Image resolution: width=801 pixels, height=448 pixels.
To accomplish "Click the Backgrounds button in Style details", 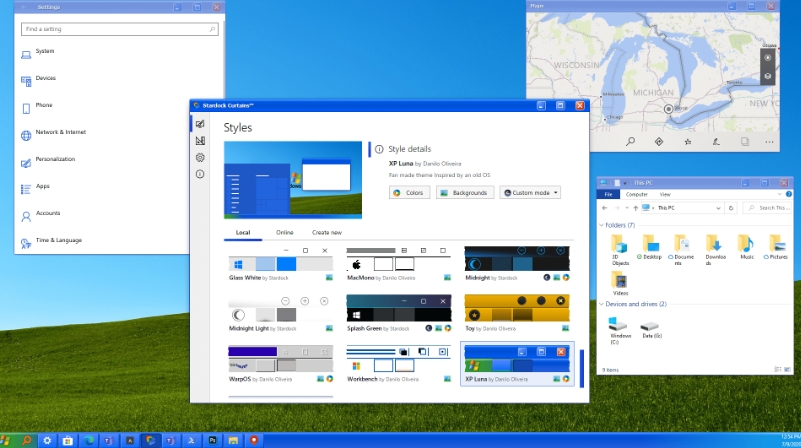I will coord(464,193).
